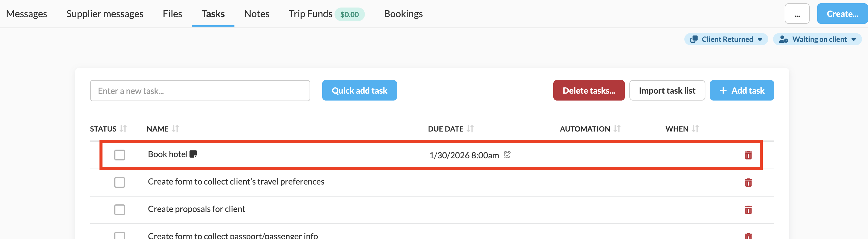Open the Supplier messages tab
The image size is (868, 239).
coord(105,14)
